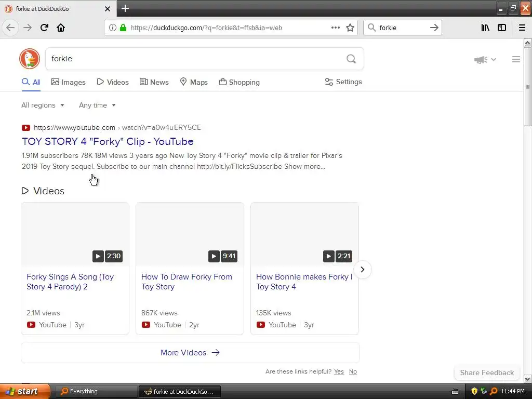Open search Settings

(343, 82)
